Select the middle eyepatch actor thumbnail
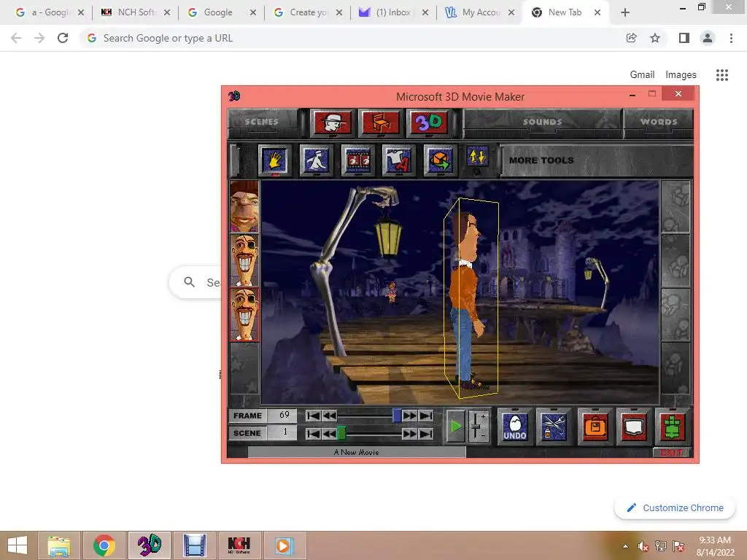Screen dimensions: 747x560 244,260
